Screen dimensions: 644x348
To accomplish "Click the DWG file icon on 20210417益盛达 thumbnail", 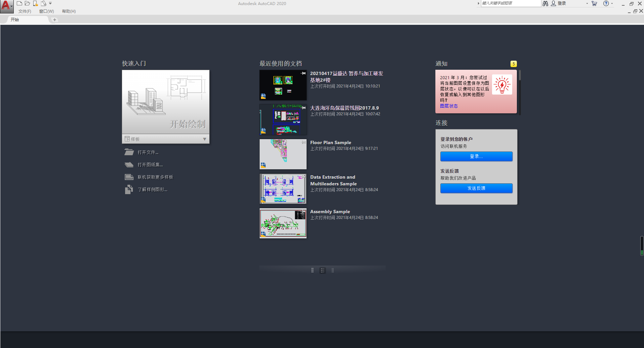I will (x=263, y=97).
